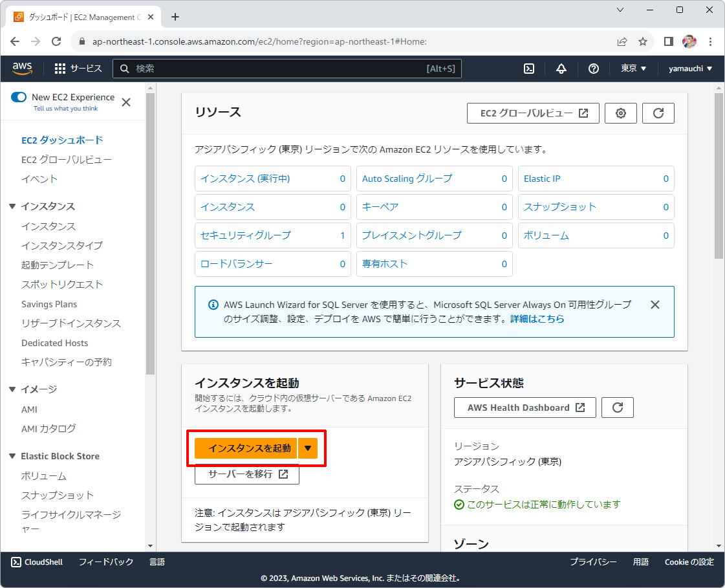725x588 pixels.
Task: Collapse the インスタンス sidebar section
Action: (x=12, y=206)
